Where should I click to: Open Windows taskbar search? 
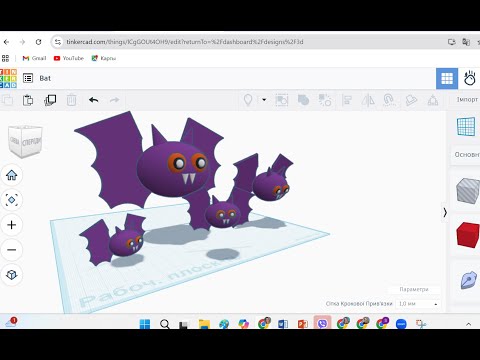tap(165, 324)
